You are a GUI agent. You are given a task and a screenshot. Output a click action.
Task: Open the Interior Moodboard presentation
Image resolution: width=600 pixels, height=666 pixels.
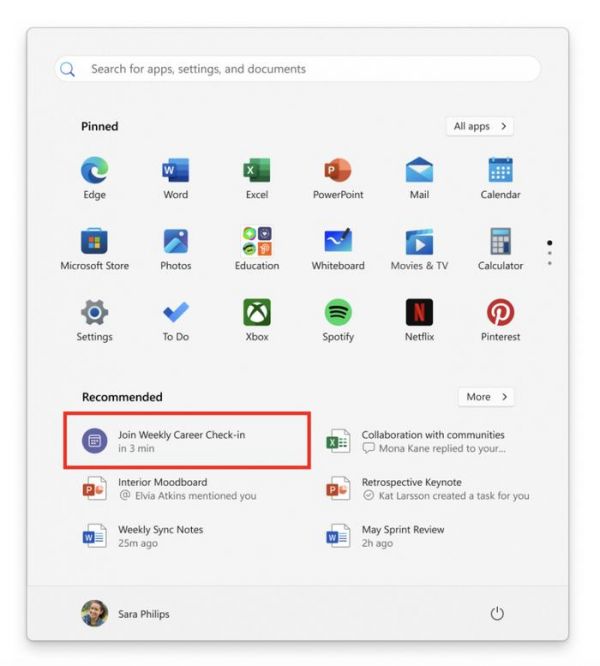170,488
